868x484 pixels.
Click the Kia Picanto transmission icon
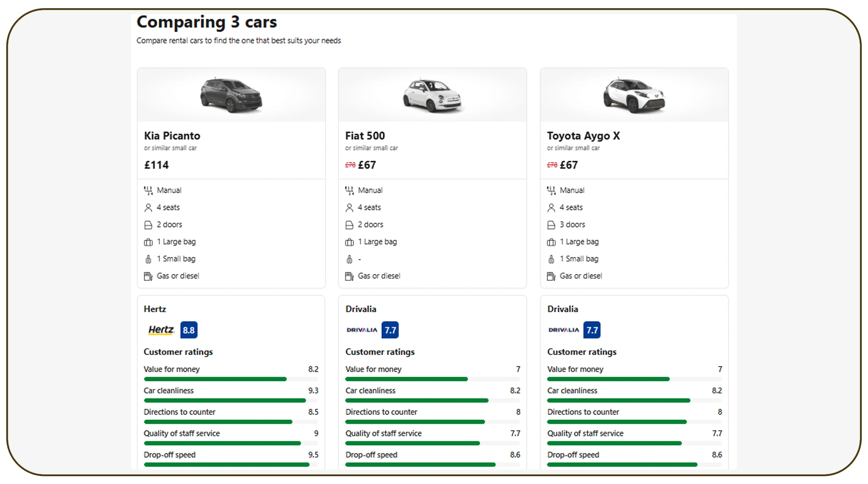click(x=148, y=190)
